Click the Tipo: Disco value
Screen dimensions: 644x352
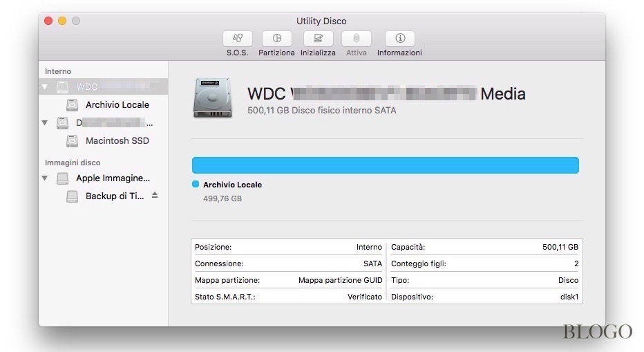(568, 280)
